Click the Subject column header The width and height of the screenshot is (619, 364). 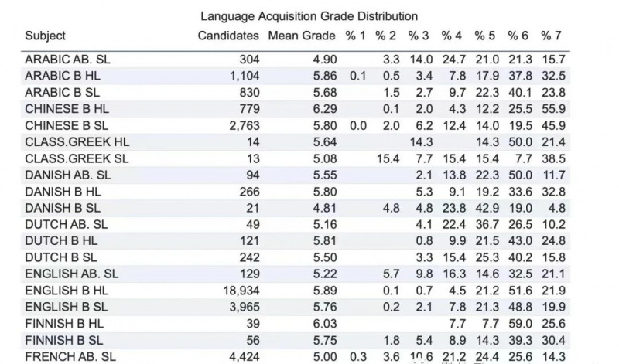click(x=46, y=36)
